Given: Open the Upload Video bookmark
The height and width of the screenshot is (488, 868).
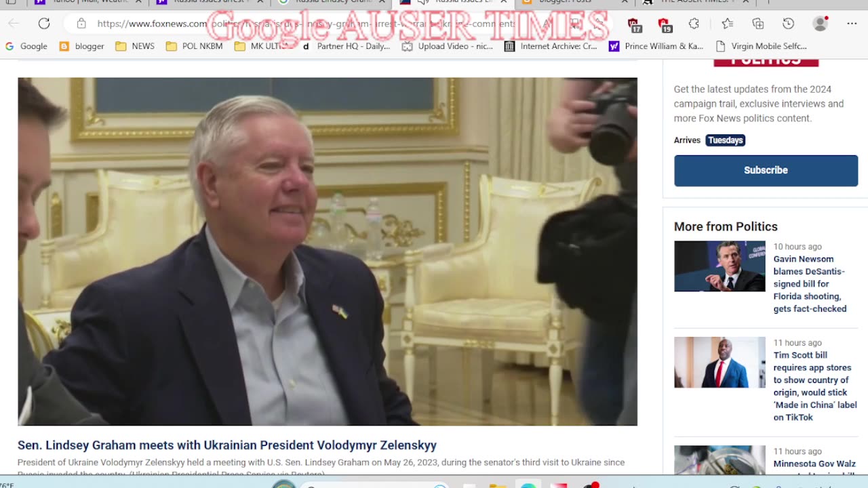Looking at the screenshot, I should [448, 46].
